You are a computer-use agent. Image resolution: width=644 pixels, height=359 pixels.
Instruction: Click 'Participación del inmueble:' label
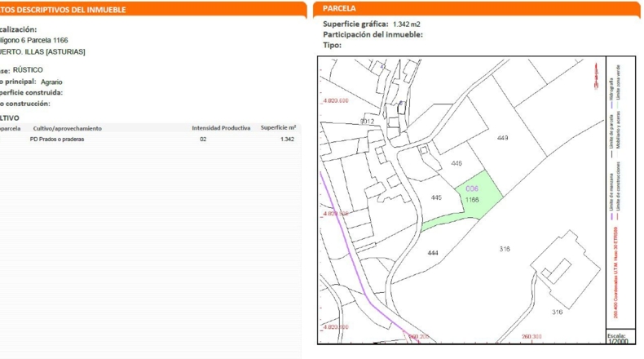[x=373, y=34]
